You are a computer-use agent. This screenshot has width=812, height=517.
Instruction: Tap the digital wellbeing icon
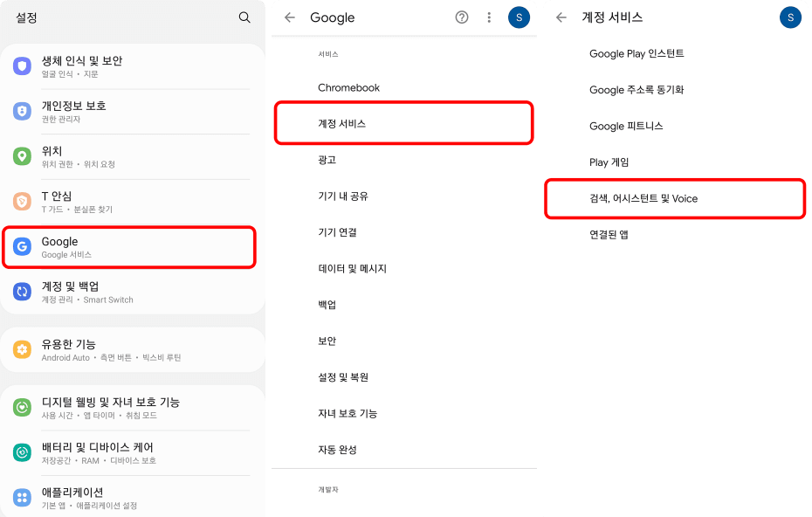click(22, 408)
